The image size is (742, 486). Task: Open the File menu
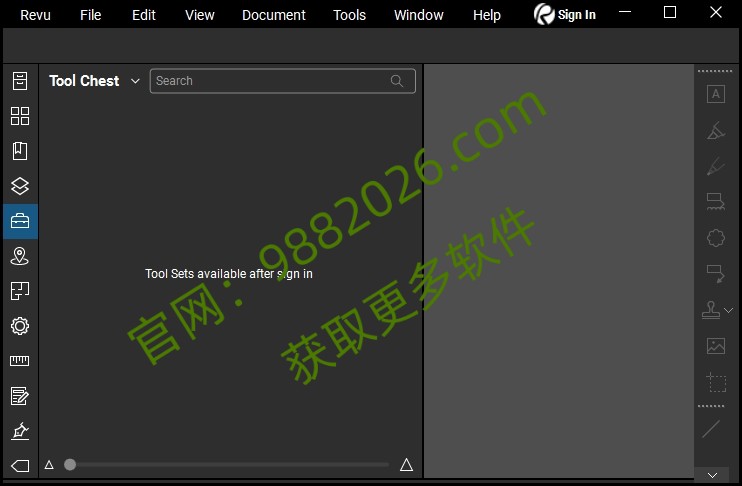pyautogui.click(x=90, y=15)
